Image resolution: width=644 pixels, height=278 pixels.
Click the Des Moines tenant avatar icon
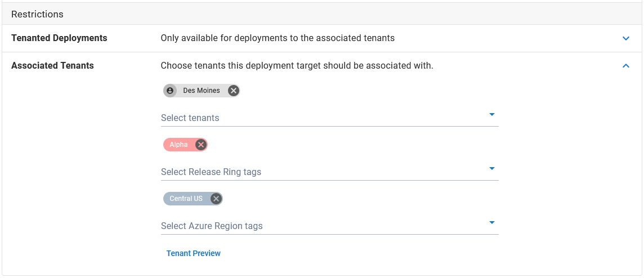pyautogui.click(x=170, y=91)
